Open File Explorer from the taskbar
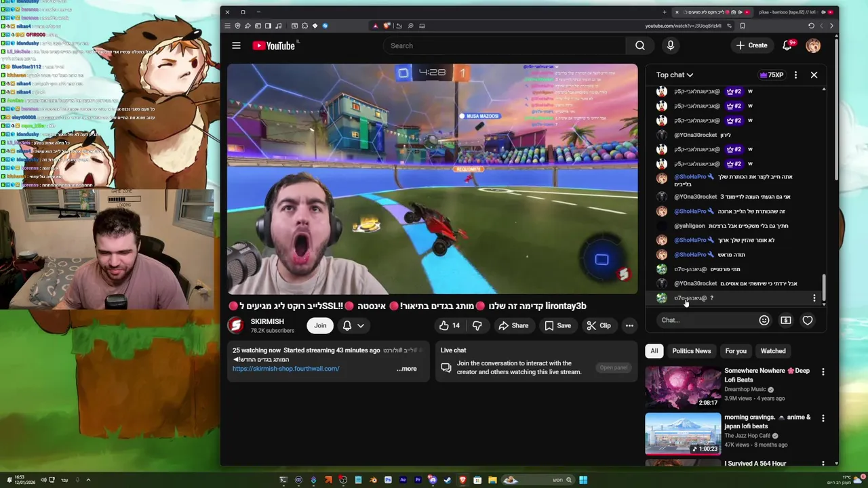This screenshot has width=868, height=488. pos(492,480)
